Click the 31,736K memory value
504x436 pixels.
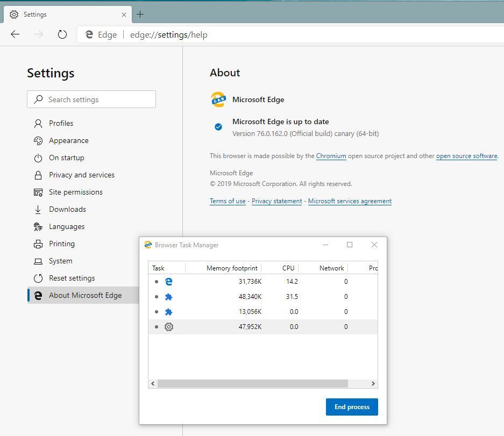point(250,282)
